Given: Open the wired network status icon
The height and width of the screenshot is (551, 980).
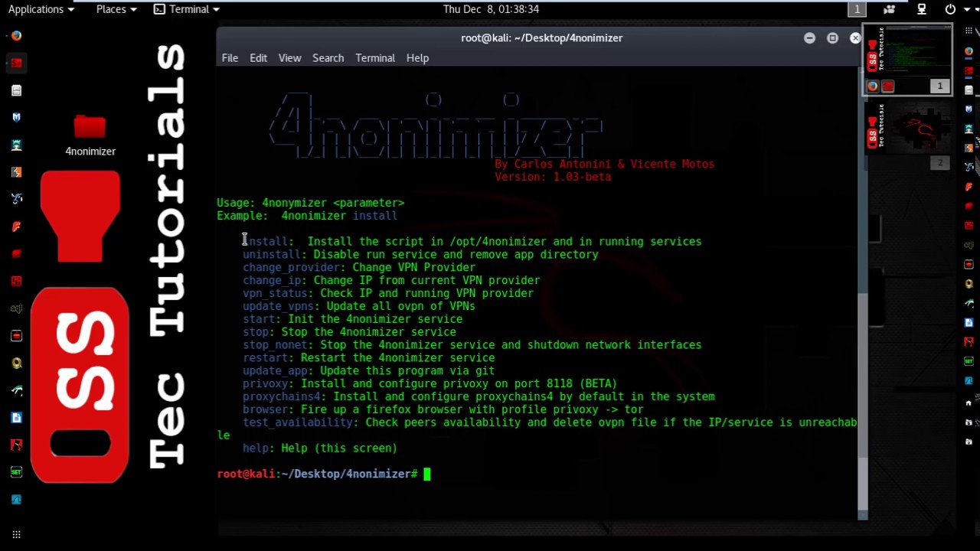Looking at the screenshot, I should click(922, 9).
